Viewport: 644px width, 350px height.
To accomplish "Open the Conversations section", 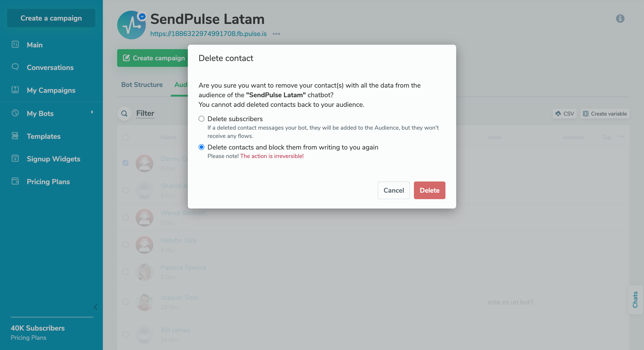I will point(50,67).
